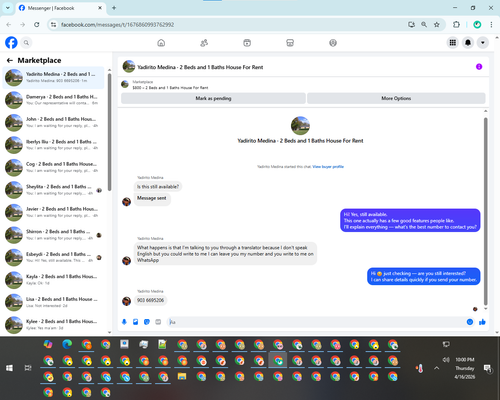The image size is (500, 400).
Task: Open the View buyer profile link
Action: point(328,167)
